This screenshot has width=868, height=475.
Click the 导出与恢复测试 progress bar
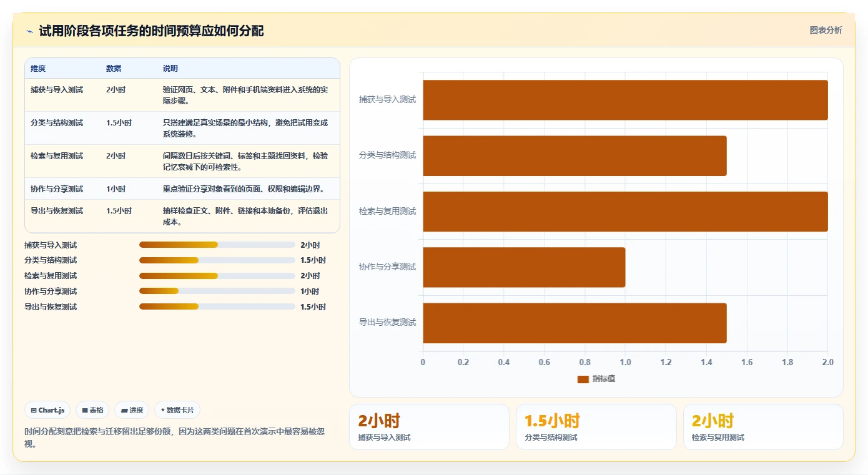[x=217, y=306]
